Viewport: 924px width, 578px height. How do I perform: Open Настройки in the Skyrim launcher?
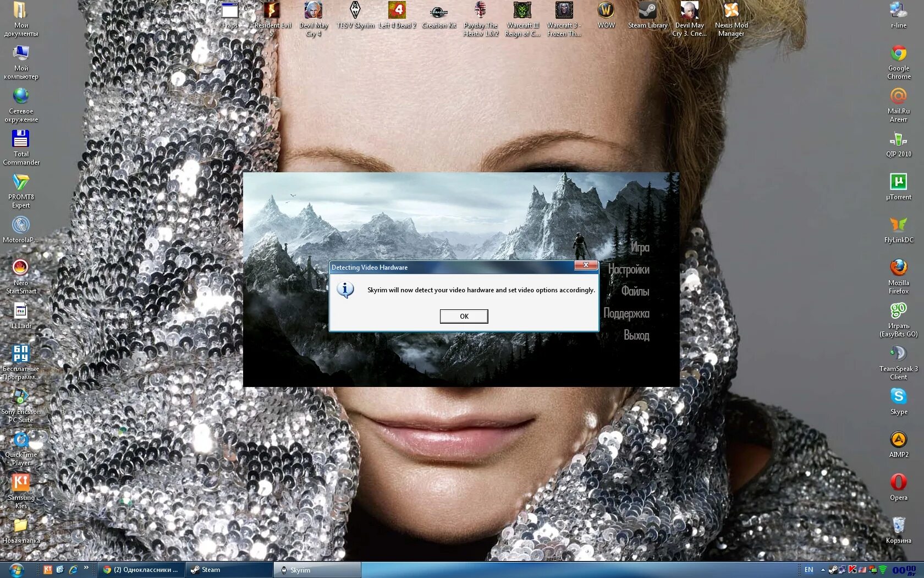(629, 270)
